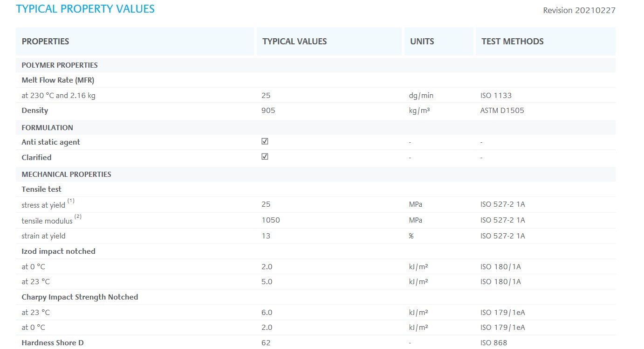Click tensile modulus footnote (2)

[78, 216]
